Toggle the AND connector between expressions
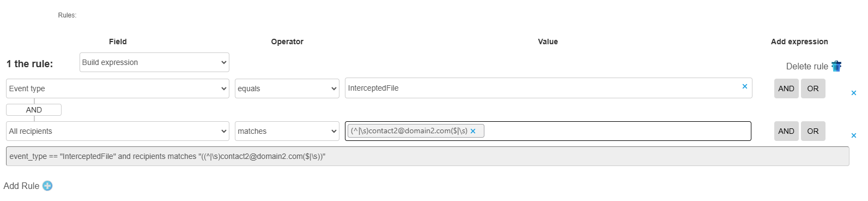868x201 pixels. 34,110
